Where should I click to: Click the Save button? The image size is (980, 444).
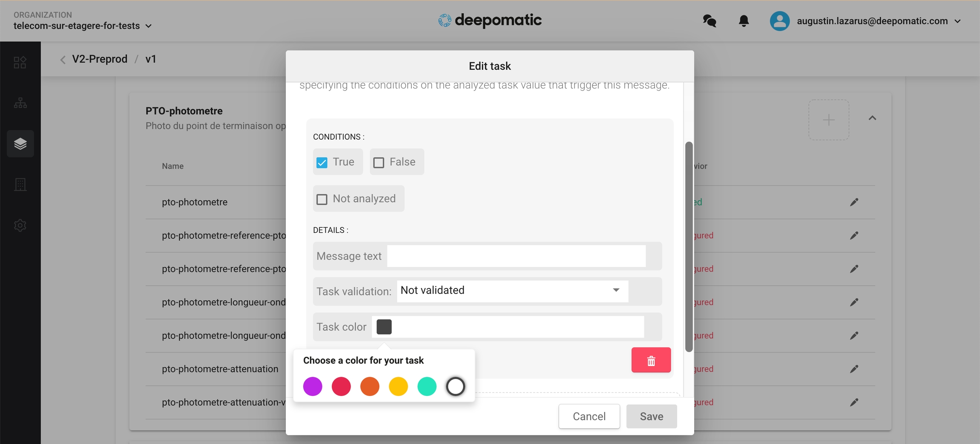pyautogui.click(x=651, y=416)
